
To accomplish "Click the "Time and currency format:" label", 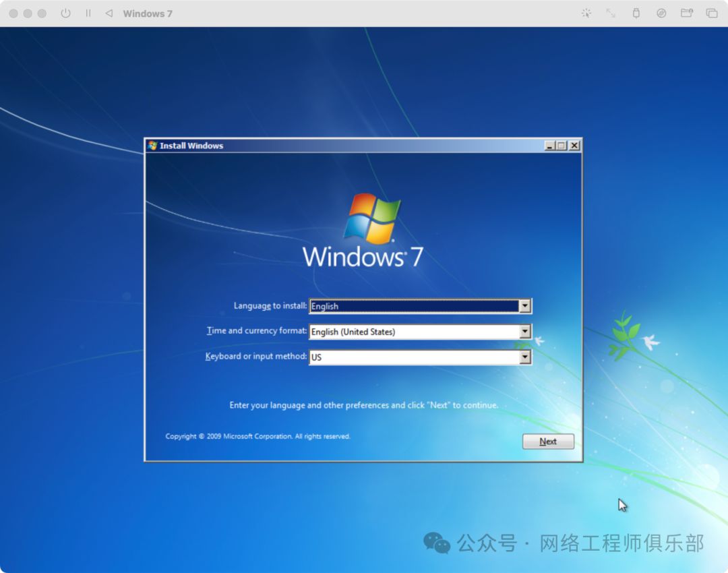I will [257, 330].
